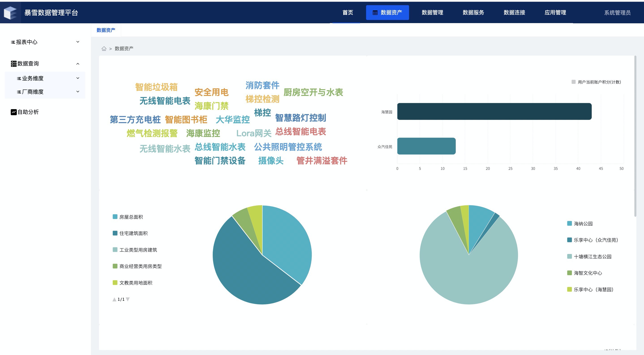Click the 自助分析 chart icon
The image size is (644, 355).
13,112
